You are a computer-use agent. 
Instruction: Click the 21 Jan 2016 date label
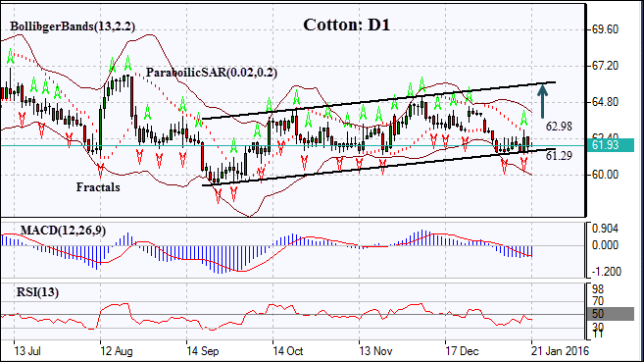pyautogui.click(x=561, y=351)
